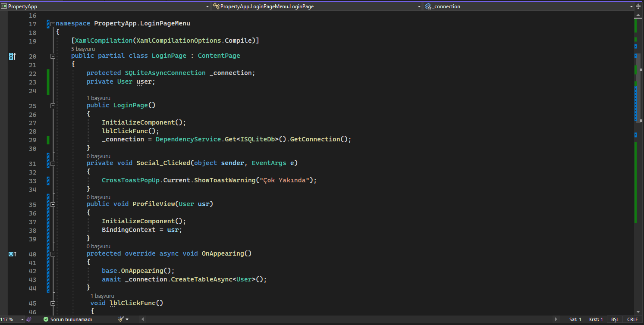Fold the ProfileView method block
This screenshot has width=644, height=325.
pos(53,204)
